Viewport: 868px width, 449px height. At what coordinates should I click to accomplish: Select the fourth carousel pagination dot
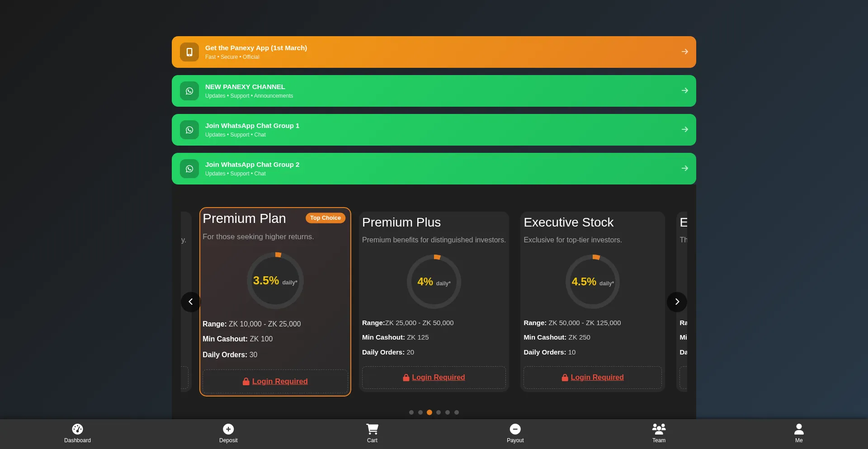pyautogui.click(x=439, y=412)
